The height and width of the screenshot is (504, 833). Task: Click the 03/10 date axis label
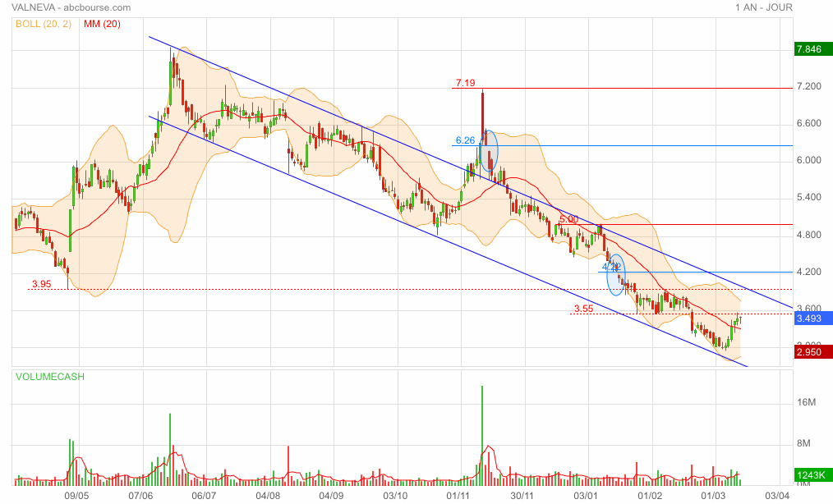395,496
